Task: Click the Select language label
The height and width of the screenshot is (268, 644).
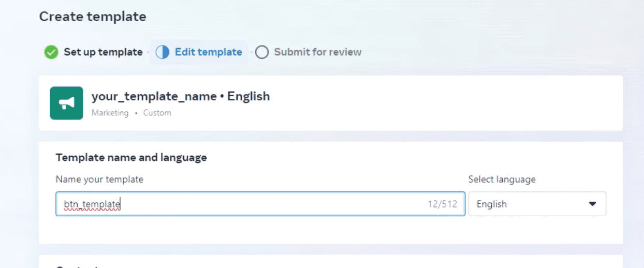Action: click(x=502, y=180)
